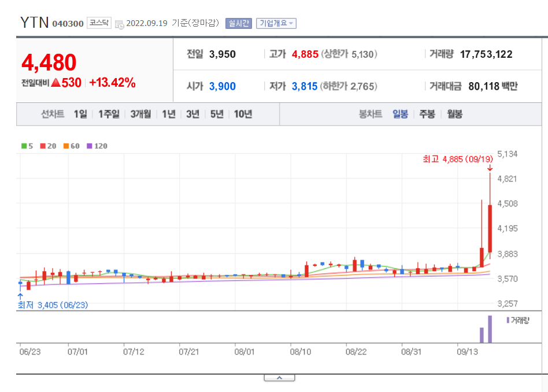Click the green 5-day moving average swatch
Image resolution: width=548 pixels, height=392 pixels.
tap(24, 146)
